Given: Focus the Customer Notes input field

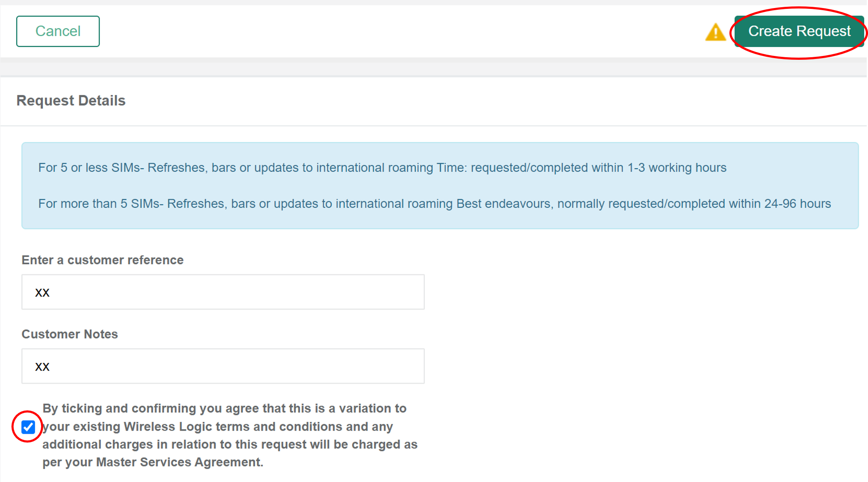Looking at the screenshot, I should tap(223, 366).
